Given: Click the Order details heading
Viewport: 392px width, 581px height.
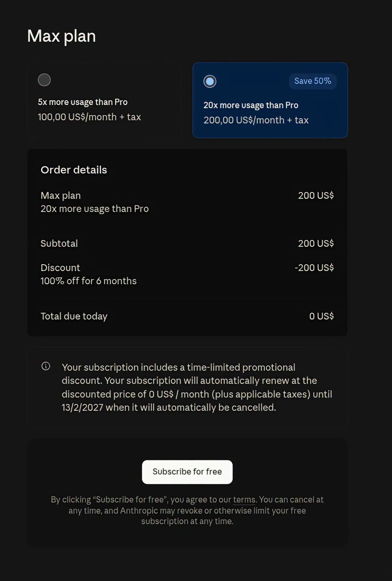Looking at the screenshot, I should point(74,170).
